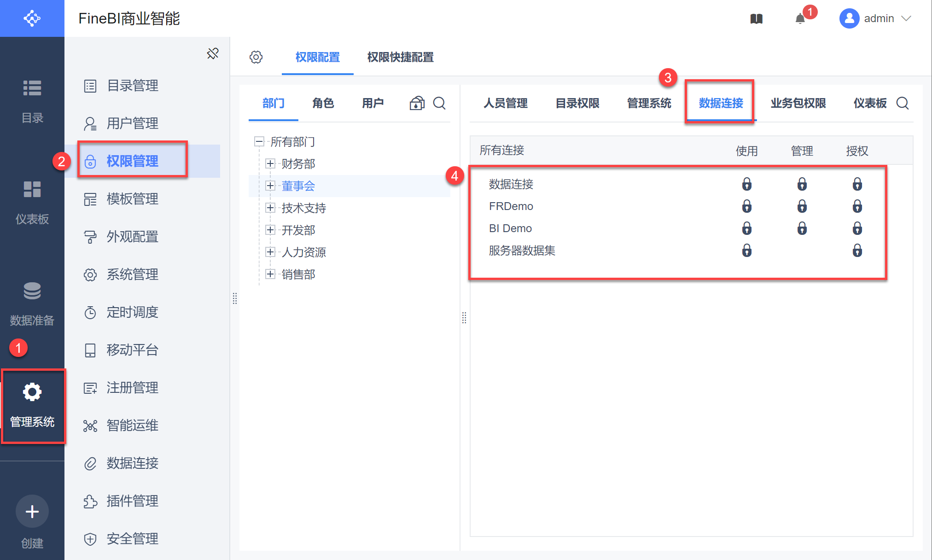Image resolution: width=932 pixels, height=560 pixels.
Task: Open 用户管理 in the side menu
Action: (x=133, y=123)
